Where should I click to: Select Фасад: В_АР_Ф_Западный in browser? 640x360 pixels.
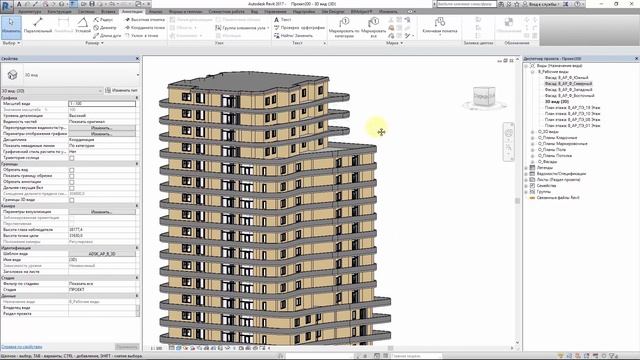tap(568, 90)
